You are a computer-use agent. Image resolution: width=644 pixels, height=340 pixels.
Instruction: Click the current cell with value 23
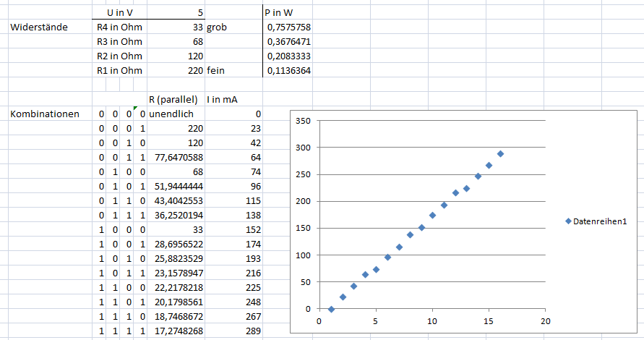point(233,128)
